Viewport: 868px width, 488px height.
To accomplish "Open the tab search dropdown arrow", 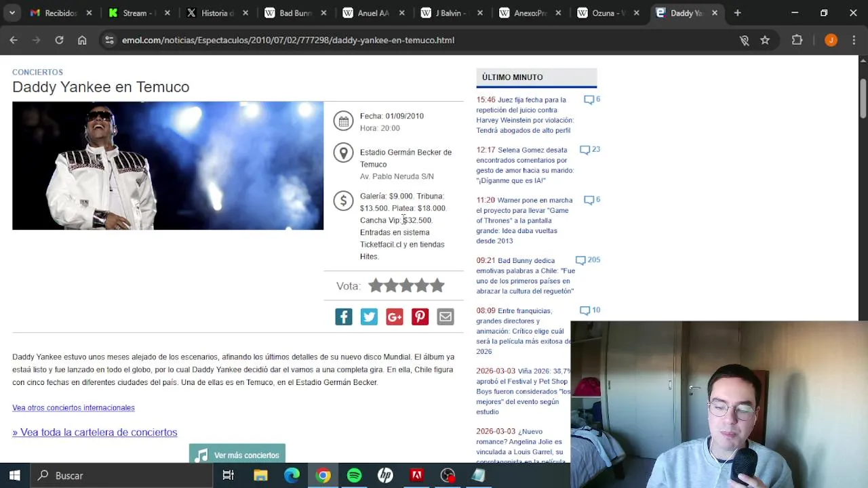I will pyautogui.click(x=12, y=13).
